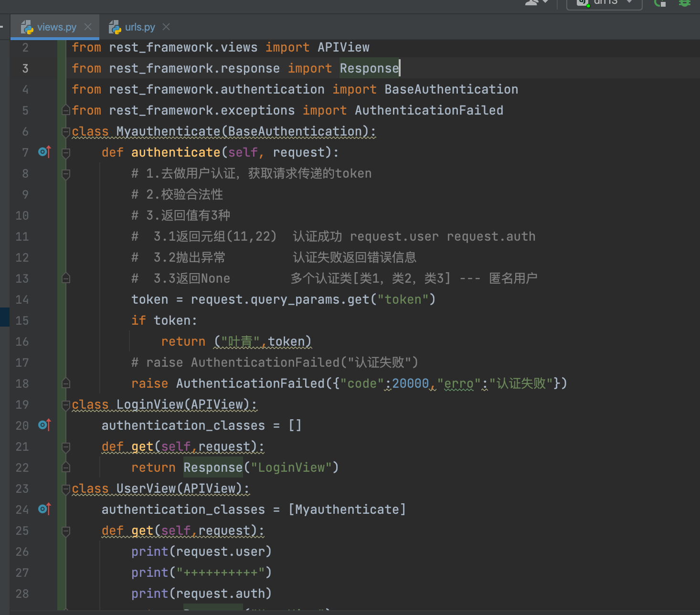This screenshot has width=700, height=615.
Task: Click the comment '# 3.返回值有3种'
Action: pos(180,215)
